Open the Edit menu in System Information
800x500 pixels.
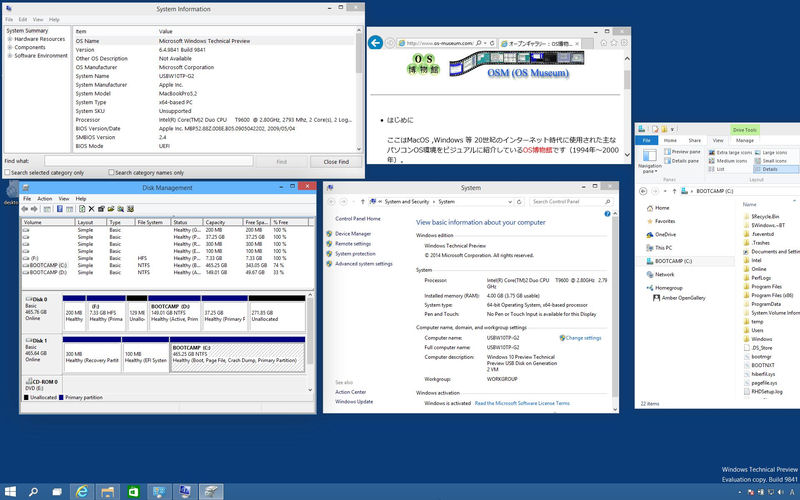tap(23, 19)
